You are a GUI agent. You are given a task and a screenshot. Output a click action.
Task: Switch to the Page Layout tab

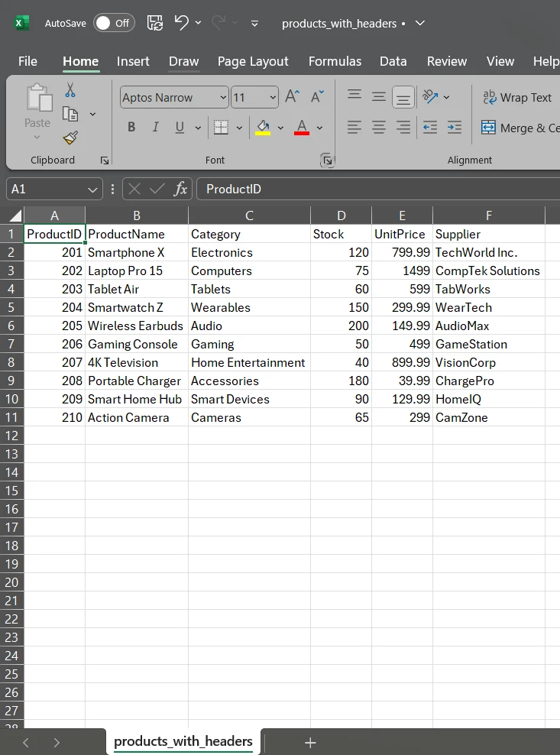pyautogui.click(x=253, y=61)
